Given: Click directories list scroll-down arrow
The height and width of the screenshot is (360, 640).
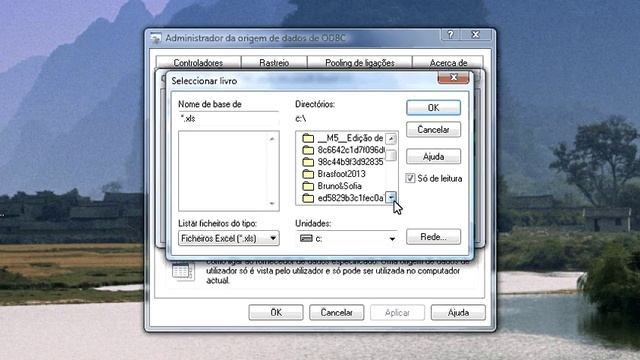Looking at the screenshot, I should click(391, 198).
